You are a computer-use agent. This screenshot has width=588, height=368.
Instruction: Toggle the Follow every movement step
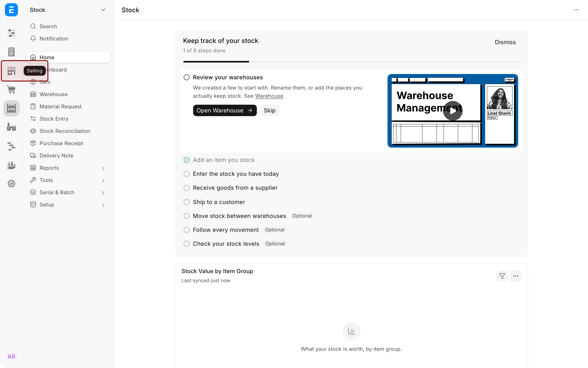click(186, 230)
